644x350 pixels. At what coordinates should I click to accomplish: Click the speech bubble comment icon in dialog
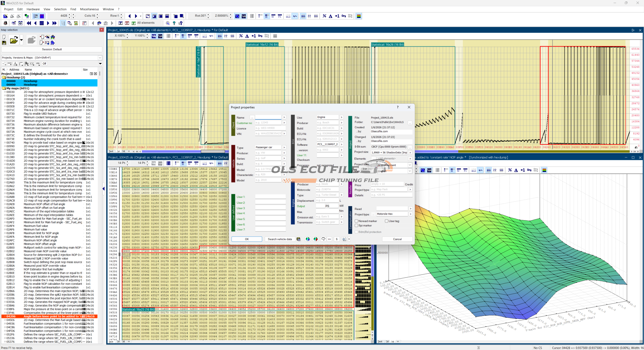(323, 239)
